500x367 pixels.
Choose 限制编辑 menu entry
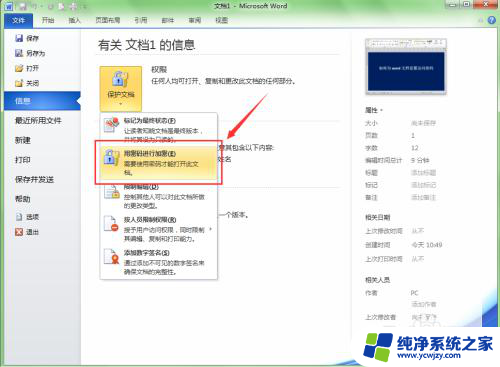point(159,197)
